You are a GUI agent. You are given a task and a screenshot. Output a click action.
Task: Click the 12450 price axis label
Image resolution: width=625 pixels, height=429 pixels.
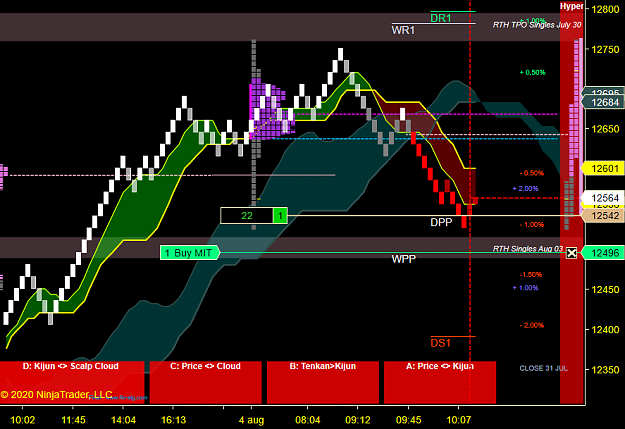(605, 289)
